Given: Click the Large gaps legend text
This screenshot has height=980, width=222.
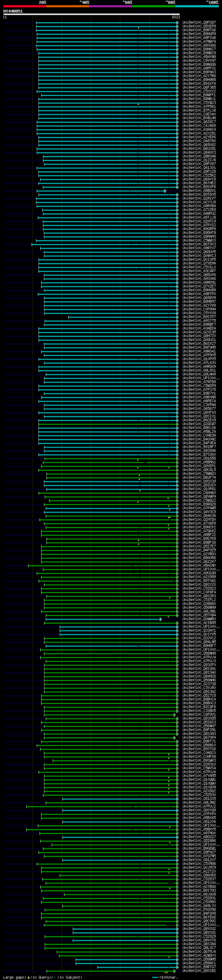Looking at the screenshot, I should 43,977.
